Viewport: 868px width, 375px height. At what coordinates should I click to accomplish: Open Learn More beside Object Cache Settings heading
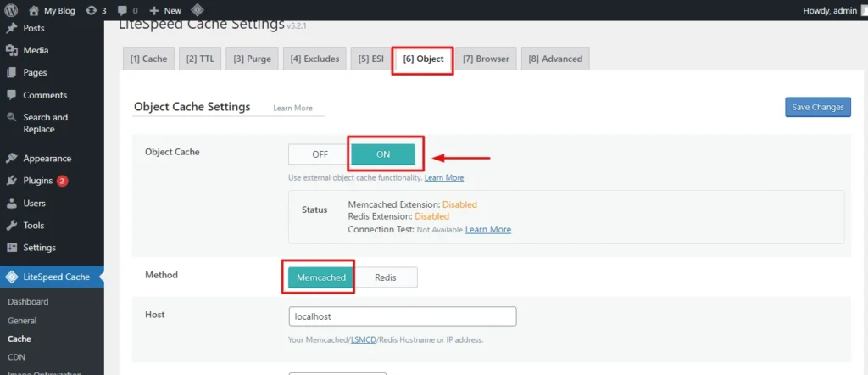click(x=292, y=108)
